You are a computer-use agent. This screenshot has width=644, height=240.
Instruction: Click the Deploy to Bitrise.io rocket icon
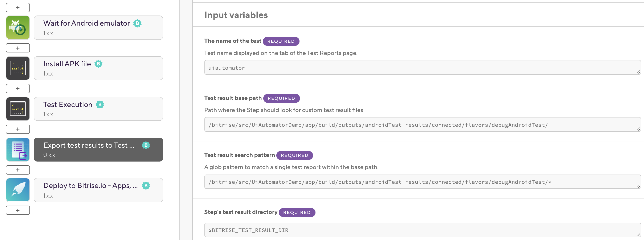[x=18, y=190]
